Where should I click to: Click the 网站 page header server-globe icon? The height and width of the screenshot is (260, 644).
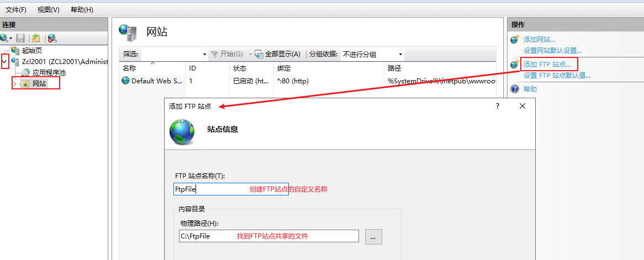click(128, 33)
